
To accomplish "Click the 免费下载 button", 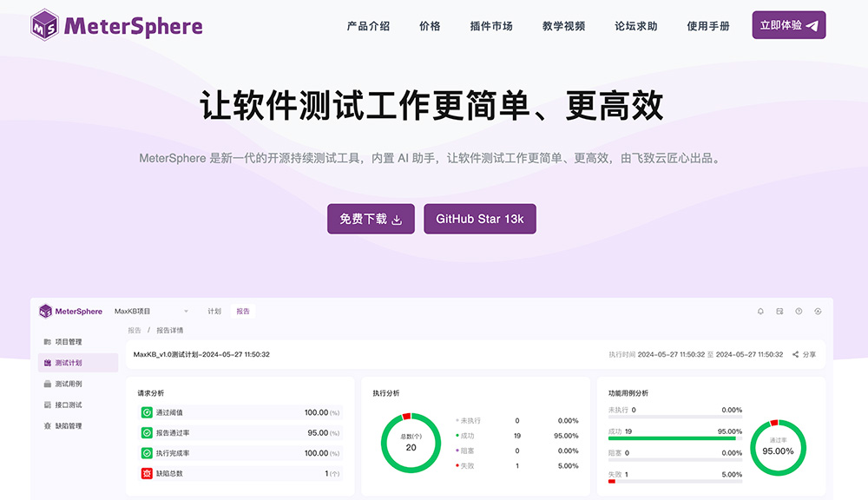I will click(371, 219).
